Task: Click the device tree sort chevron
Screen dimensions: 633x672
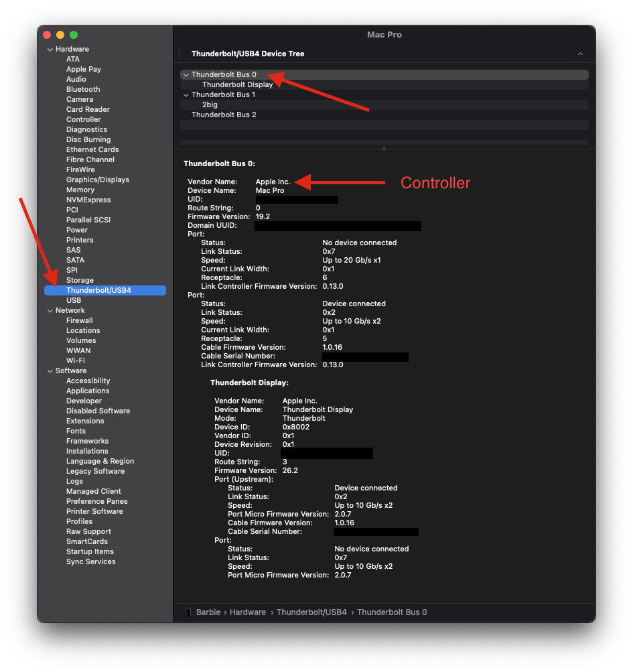Action: point(580,54)
